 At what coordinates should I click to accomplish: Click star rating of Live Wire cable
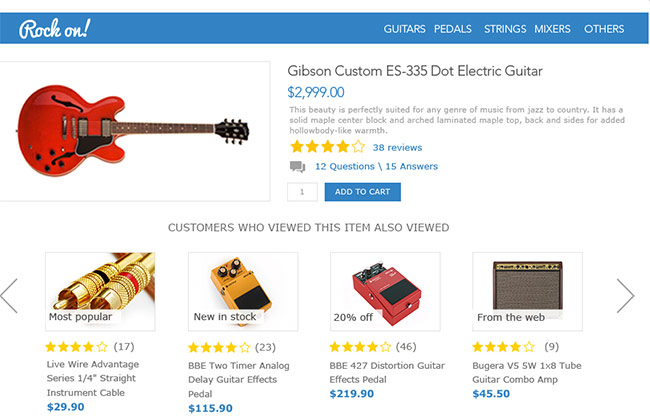(76, 347)
